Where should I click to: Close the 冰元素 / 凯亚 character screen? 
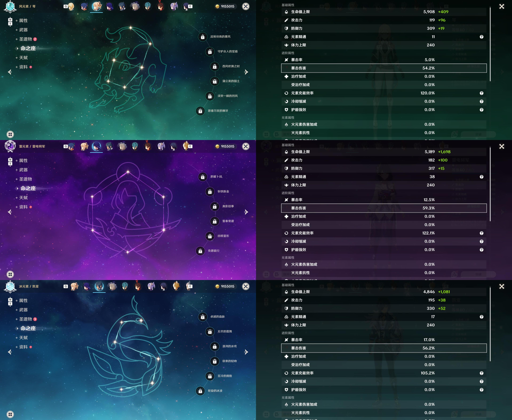[x=246, y=286]
